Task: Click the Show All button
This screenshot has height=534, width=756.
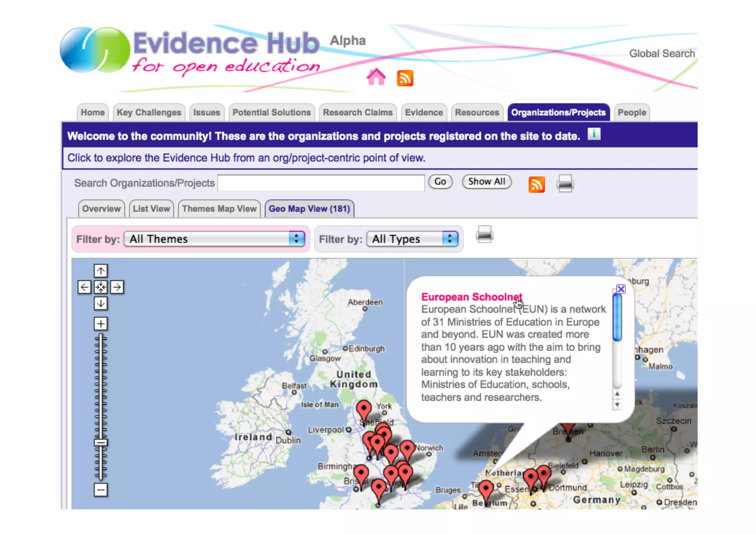Action: (487, 182)
